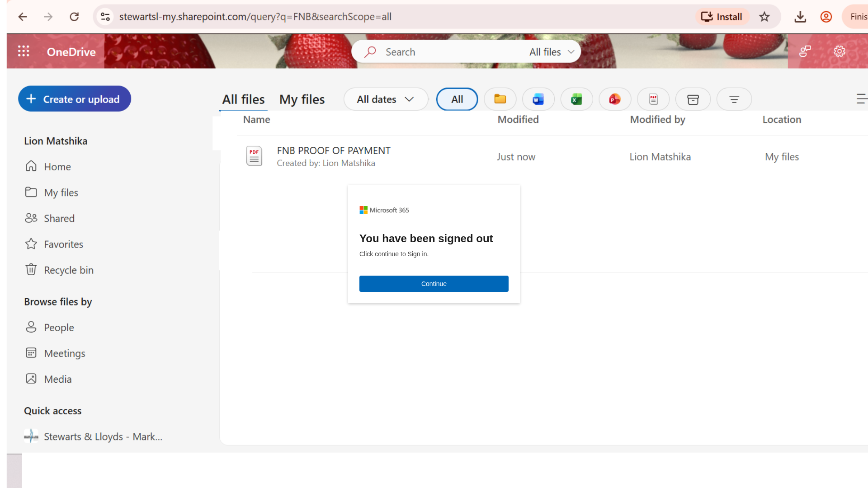The width and height of the screenshot is (868, 488).
Task: Expand the All dates filter dropdown
Action: coord(386,99)
